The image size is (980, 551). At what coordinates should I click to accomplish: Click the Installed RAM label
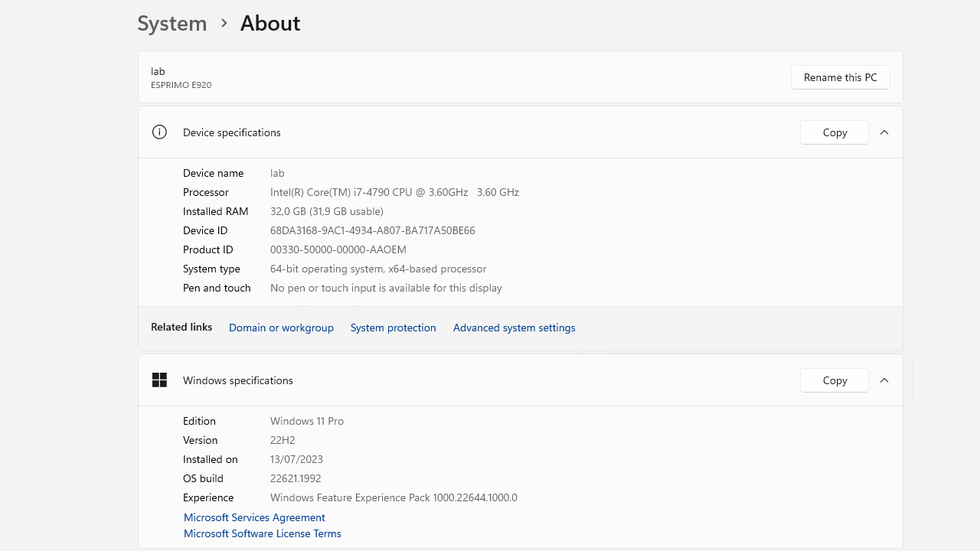pyautogui.click(x=215, y=211)
